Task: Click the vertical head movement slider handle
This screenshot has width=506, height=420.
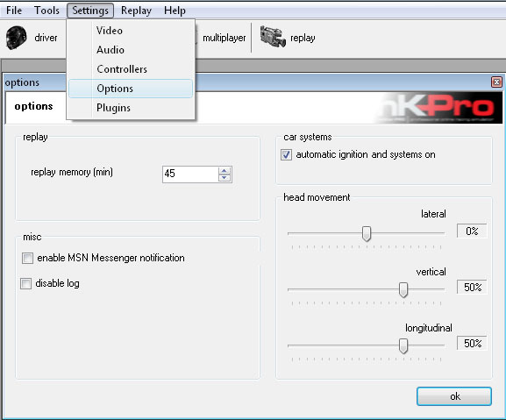Action: coord(403,290)
